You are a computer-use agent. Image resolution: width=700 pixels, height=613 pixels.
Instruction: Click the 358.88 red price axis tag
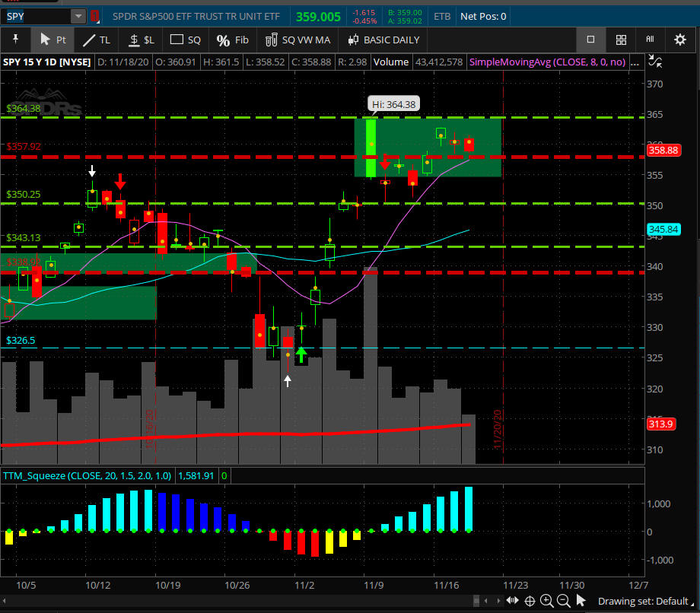tap(663, 151)
